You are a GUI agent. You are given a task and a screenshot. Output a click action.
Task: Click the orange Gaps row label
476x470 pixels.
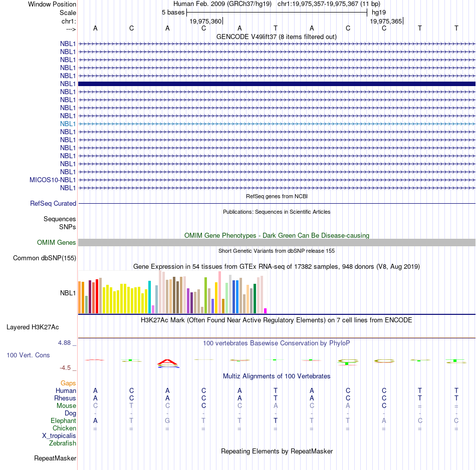(68, 383)
